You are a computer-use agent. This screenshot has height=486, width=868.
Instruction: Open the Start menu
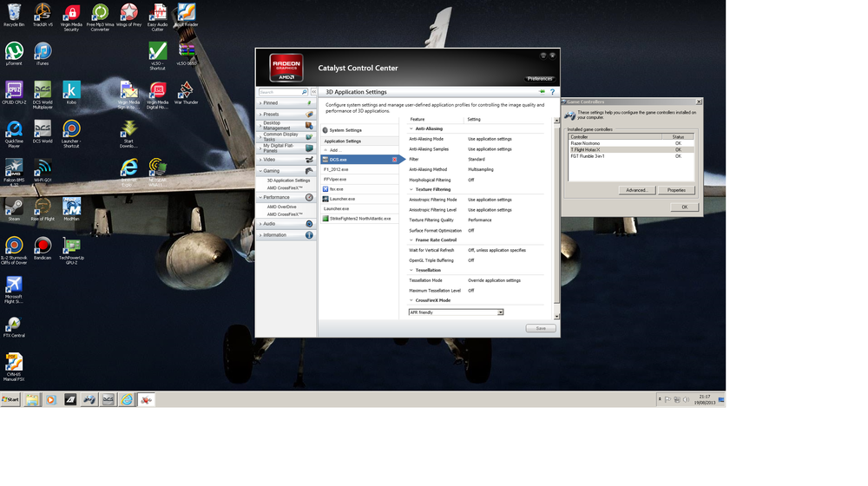[x=10, y=399]
